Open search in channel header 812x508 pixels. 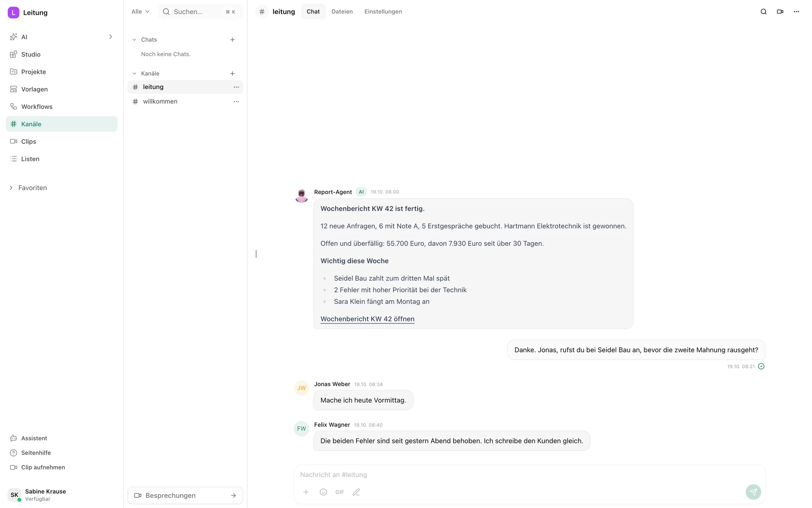(763, 12)
